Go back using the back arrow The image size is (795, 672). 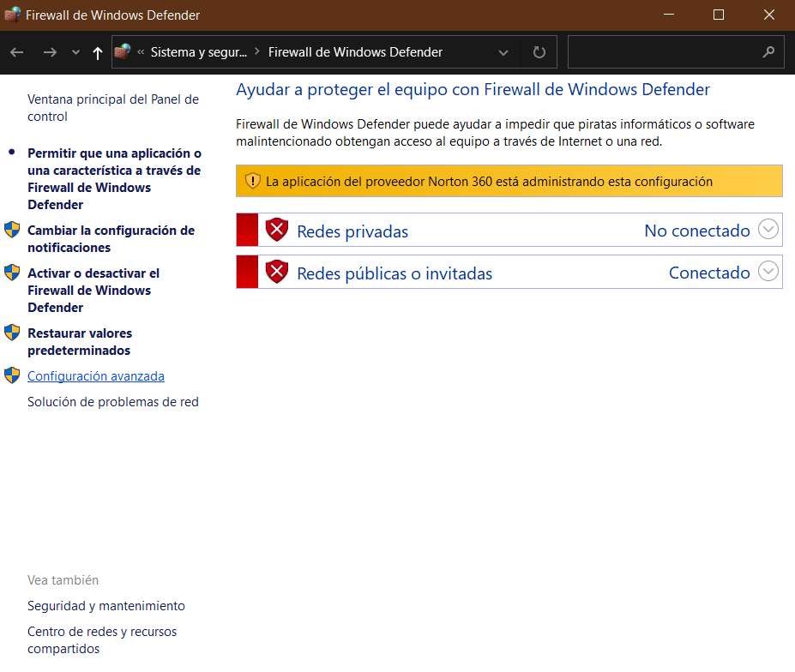(x=17, y=52)
